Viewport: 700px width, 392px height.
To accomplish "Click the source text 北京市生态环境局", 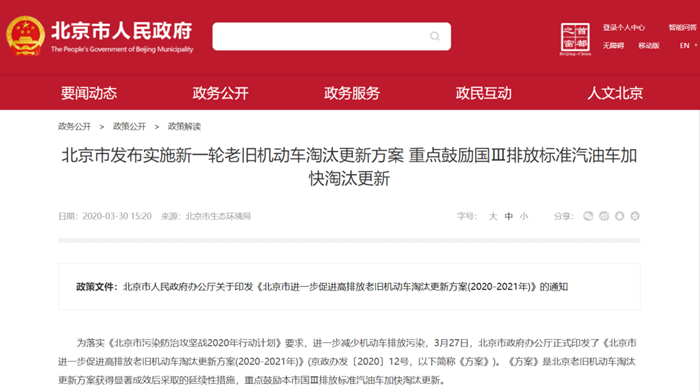I will [218, 216].
